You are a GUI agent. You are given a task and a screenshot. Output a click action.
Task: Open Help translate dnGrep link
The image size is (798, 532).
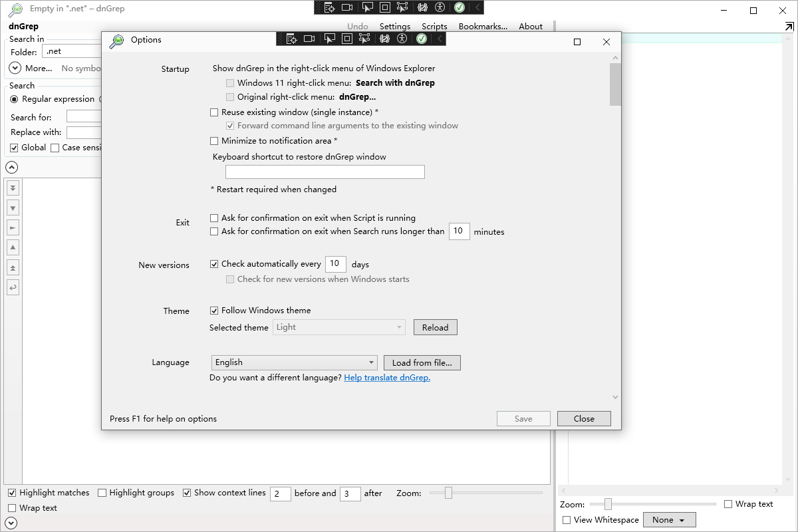coord(387,378)
